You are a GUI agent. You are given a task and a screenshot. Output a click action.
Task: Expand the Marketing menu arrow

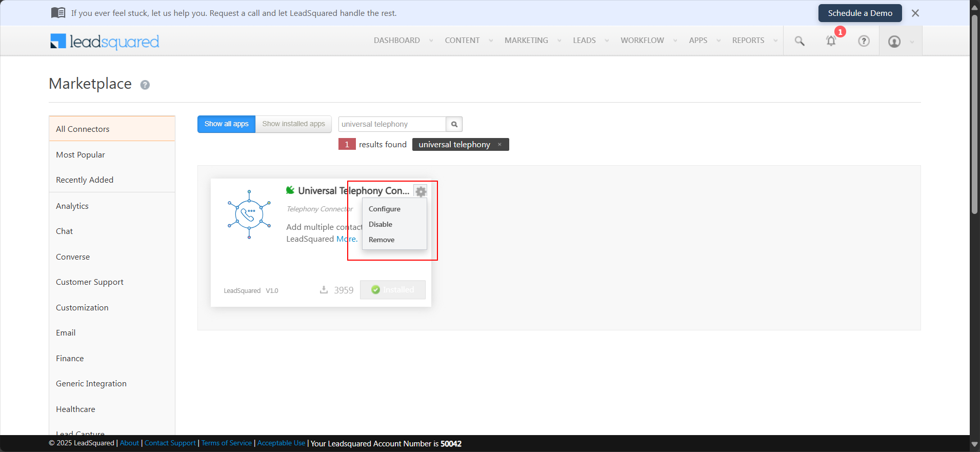559,41
